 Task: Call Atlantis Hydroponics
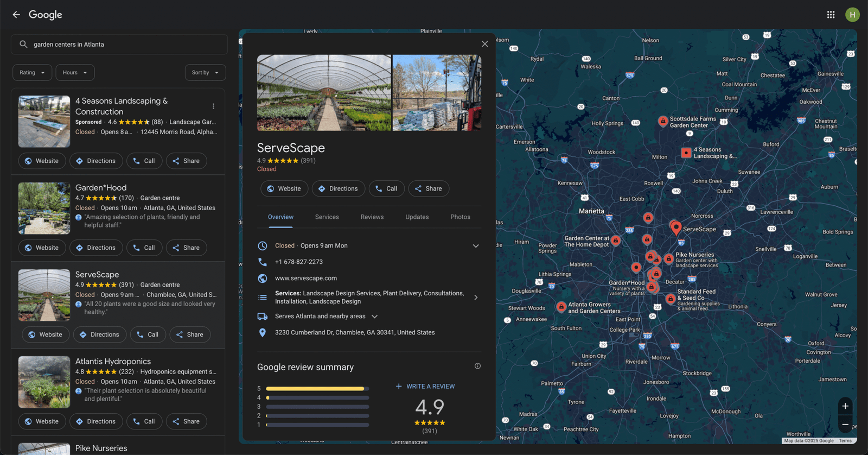pos(144,421)
